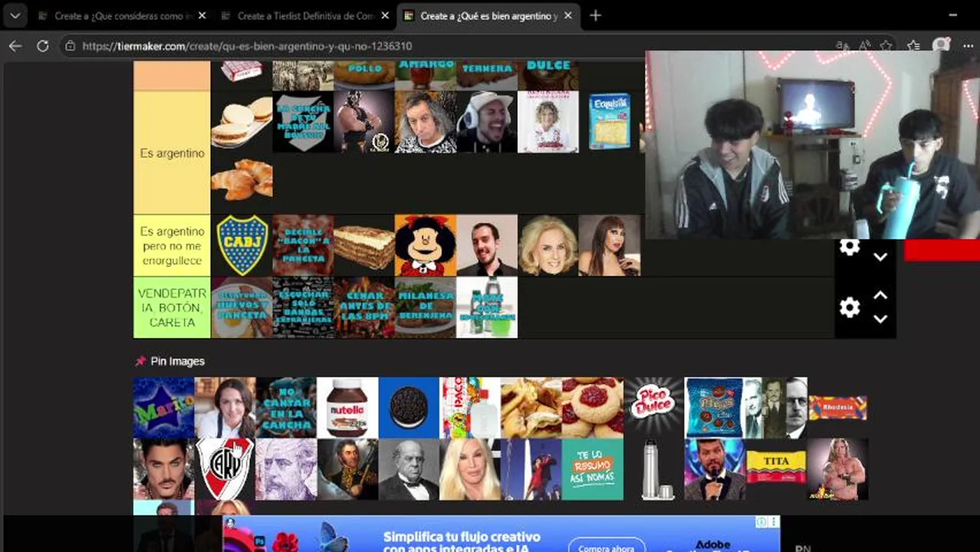The image size is (980, 552).
Task: Open the favorites list icon
Action: (x=913, y=46)
